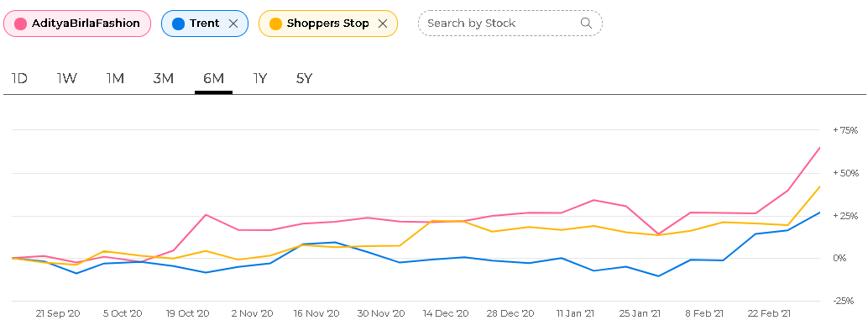Switch to the 1D time range
The height and width of the screenshot is (336, 868).
pyautogui.click(x=19, y=78)
